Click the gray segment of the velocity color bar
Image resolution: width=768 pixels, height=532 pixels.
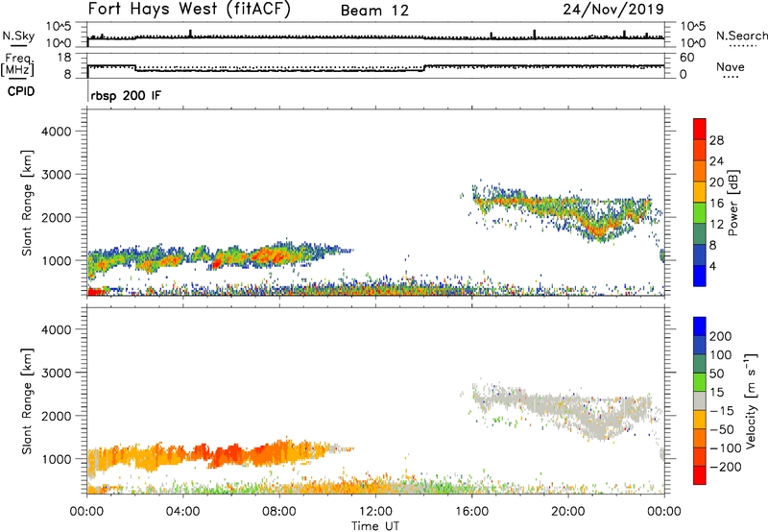700,401
